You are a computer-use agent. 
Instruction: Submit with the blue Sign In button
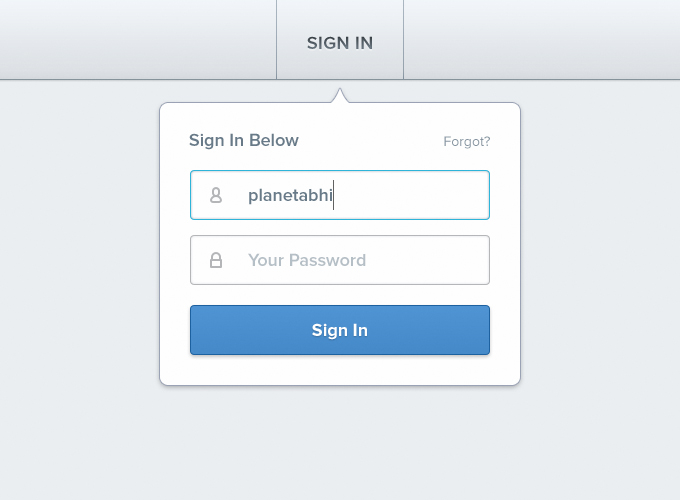(x=340, y=330)
